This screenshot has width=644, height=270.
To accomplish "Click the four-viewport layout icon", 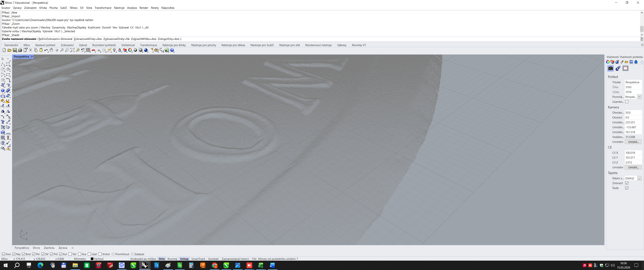I will pyautogui.click(x=88, y=50).
